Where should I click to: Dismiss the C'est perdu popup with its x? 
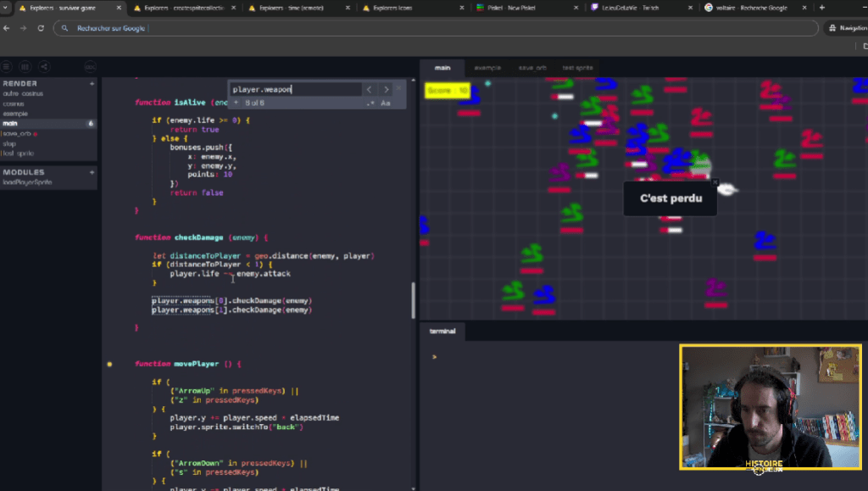[x=715, y=182]
